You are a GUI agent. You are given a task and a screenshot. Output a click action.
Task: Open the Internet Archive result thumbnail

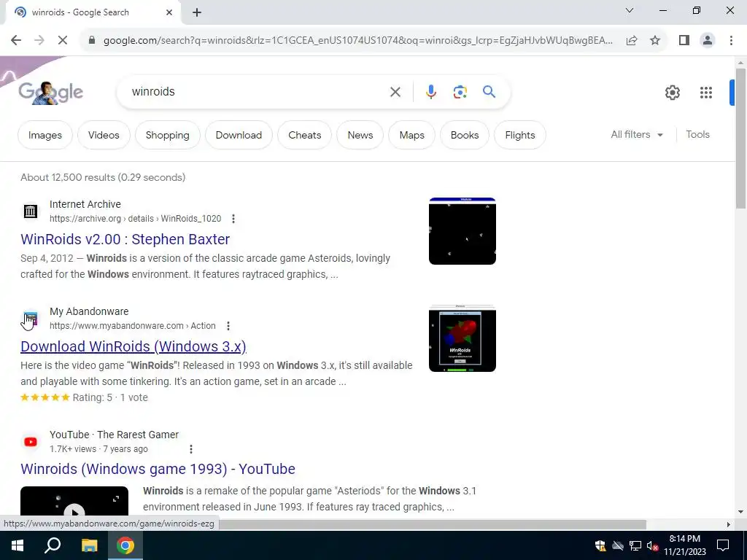(462, 231)
